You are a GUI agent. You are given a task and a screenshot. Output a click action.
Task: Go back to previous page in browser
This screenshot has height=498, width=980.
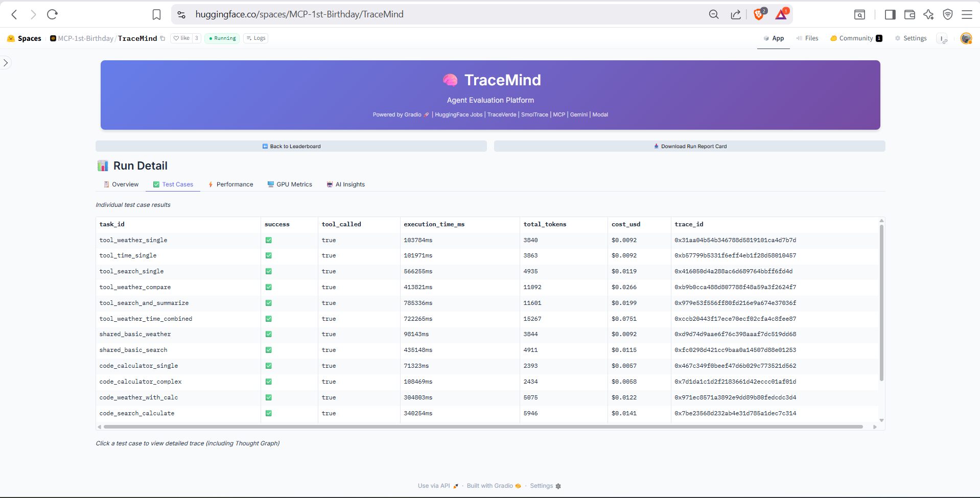(x=14, y=14)
